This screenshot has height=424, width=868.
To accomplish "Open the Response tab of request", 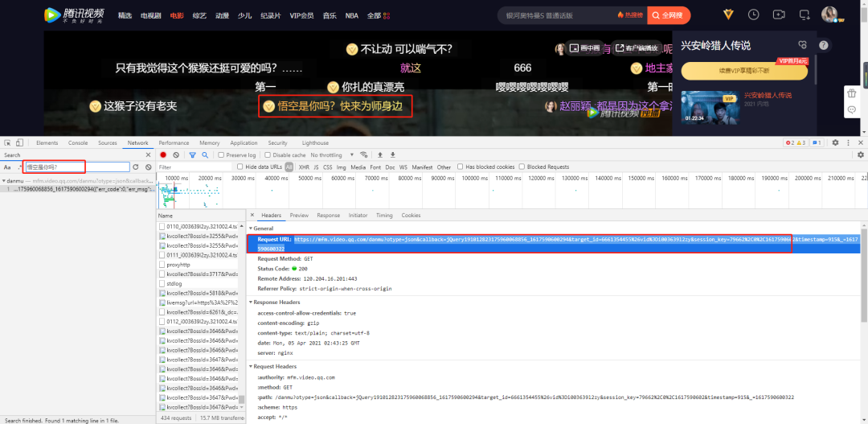I will (328, 215).
